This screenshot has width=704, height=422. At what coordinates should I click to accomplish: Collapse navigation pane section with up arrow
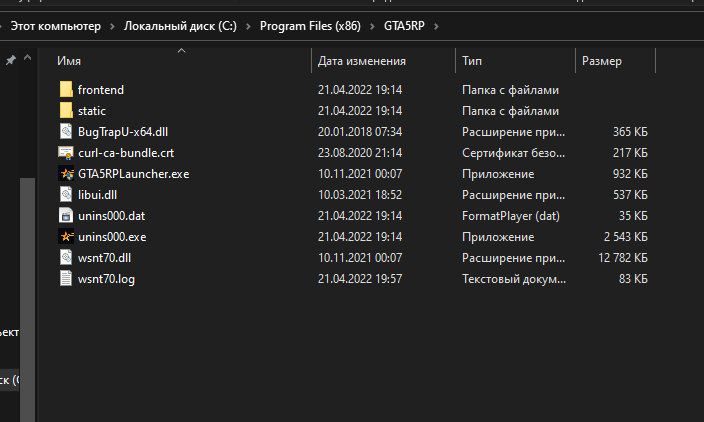pos(27,57)
